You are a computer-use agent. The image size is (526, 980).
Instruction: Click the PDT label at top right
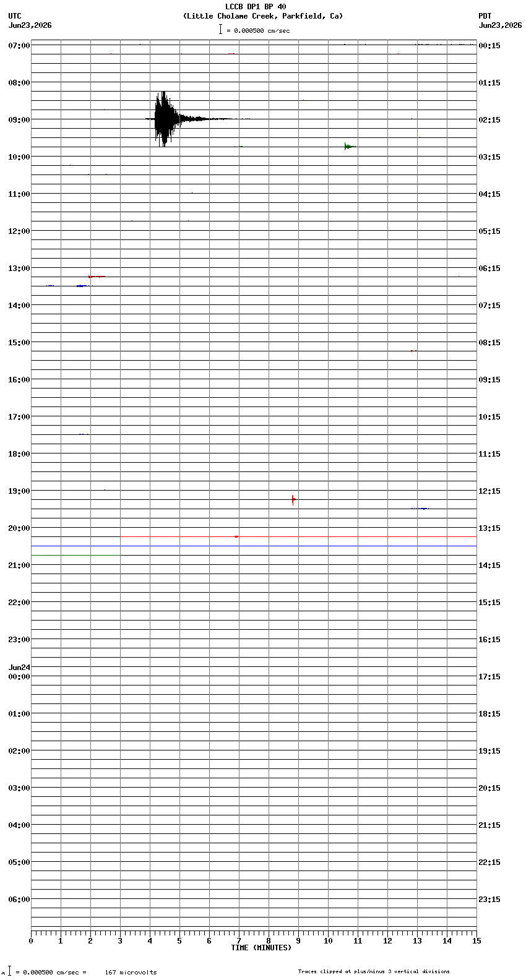485,16
